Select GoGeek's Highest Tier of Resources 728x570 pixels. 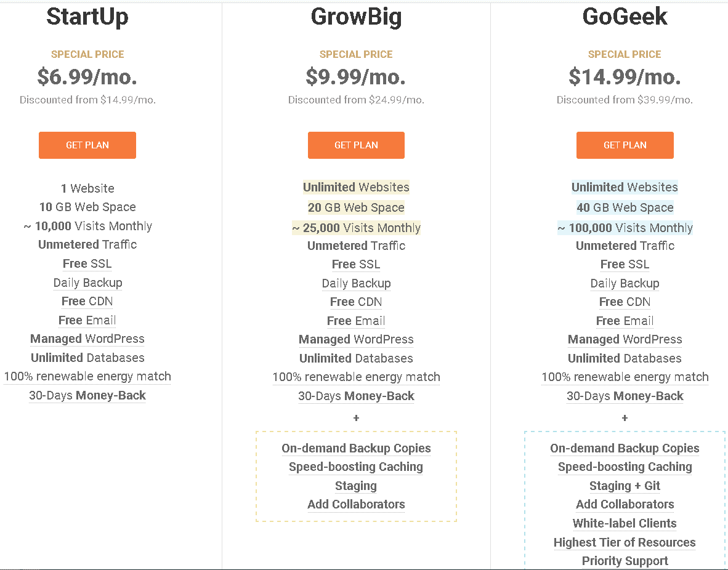tap(625, 542)
